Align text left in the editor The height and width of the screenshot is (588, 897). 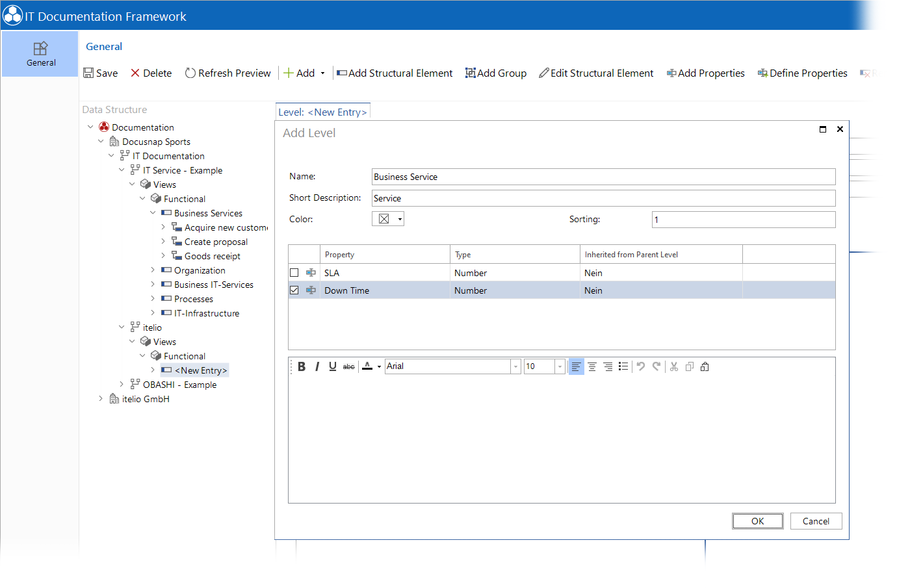[576, 366]
